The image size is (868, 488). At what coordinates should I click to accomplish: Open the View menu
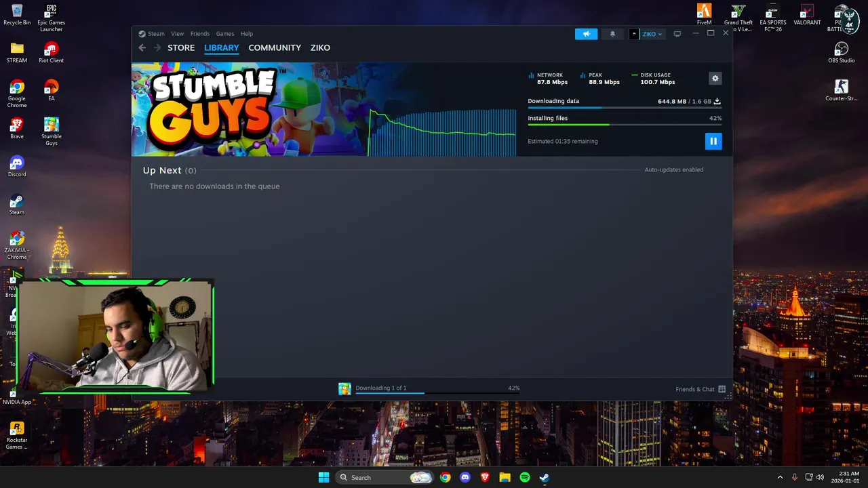coord(178,34)
